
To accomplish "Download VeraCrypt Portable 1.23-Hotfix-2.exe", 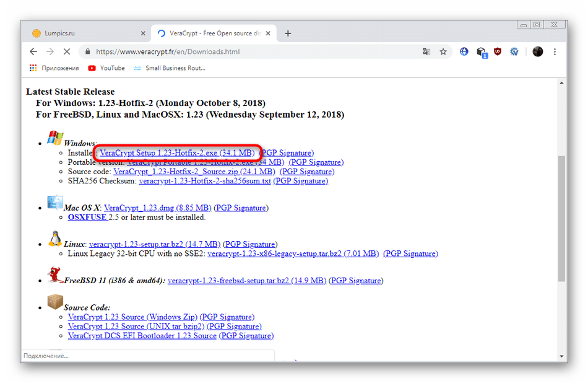I will click(x=205, y=162).
